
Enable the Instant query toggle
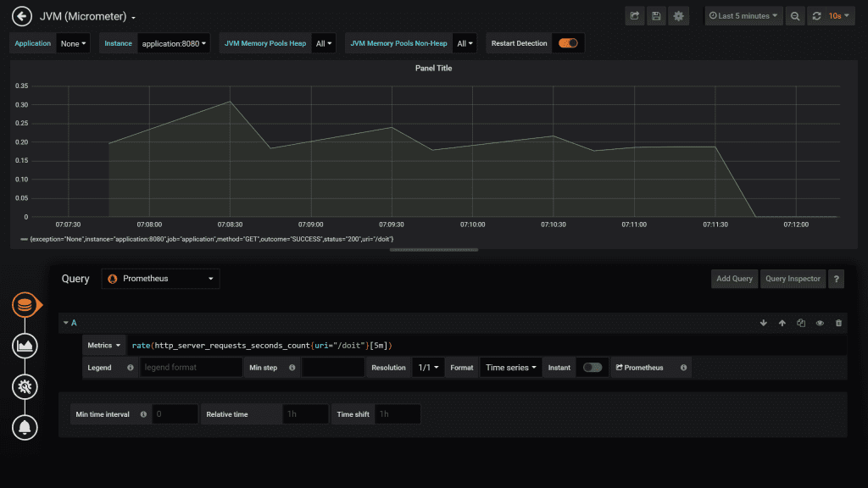point(593,368)
